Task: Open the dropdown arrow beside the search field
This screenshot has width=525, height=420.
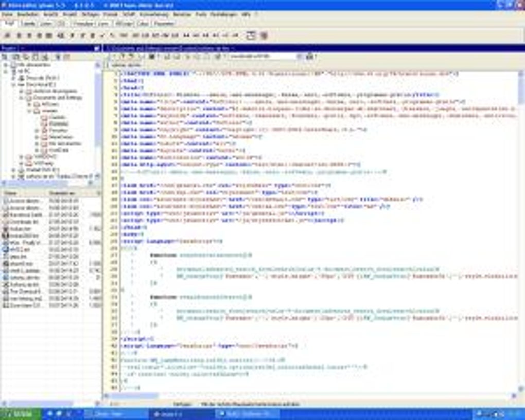Action: click(x=299, y=57)
